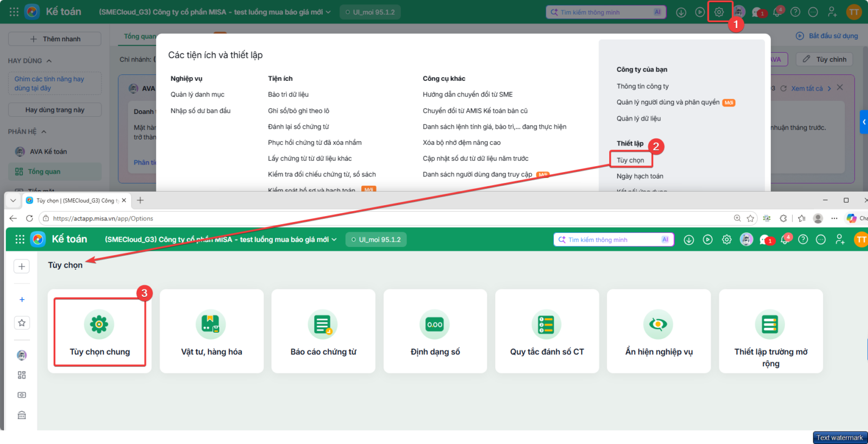This screenshot has width=868, height=444.
Task: Open the settings gear in the lower browser window
Action: (x=727, y=239)
